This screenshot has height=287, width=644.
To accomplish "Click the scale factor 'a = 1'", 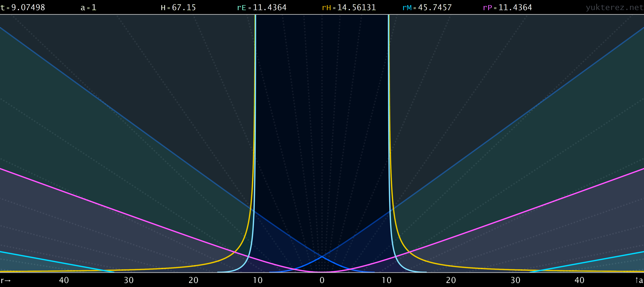I will [x=89, y=8].
